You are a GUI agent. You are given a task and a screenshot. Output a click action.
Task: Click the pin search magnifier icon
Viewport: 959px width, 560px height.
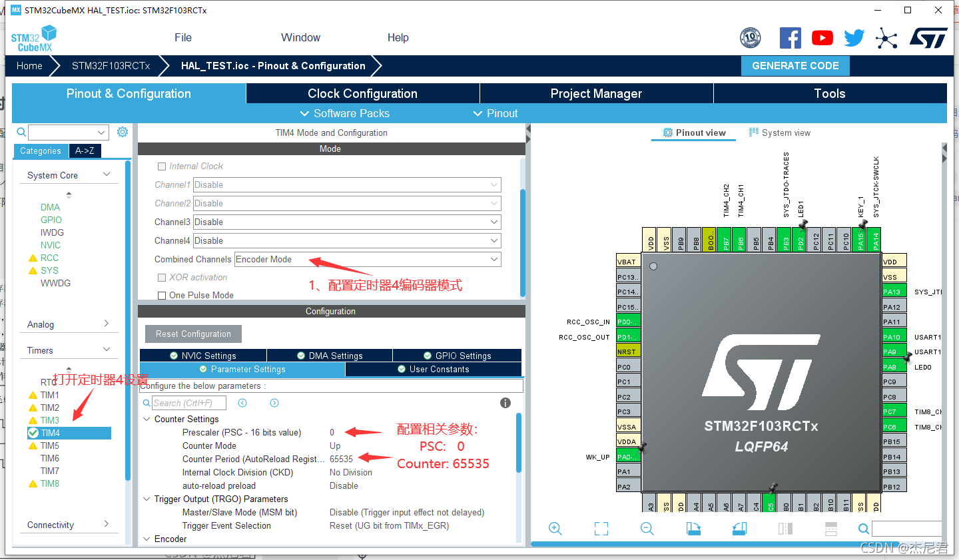(x=863, y=529)
